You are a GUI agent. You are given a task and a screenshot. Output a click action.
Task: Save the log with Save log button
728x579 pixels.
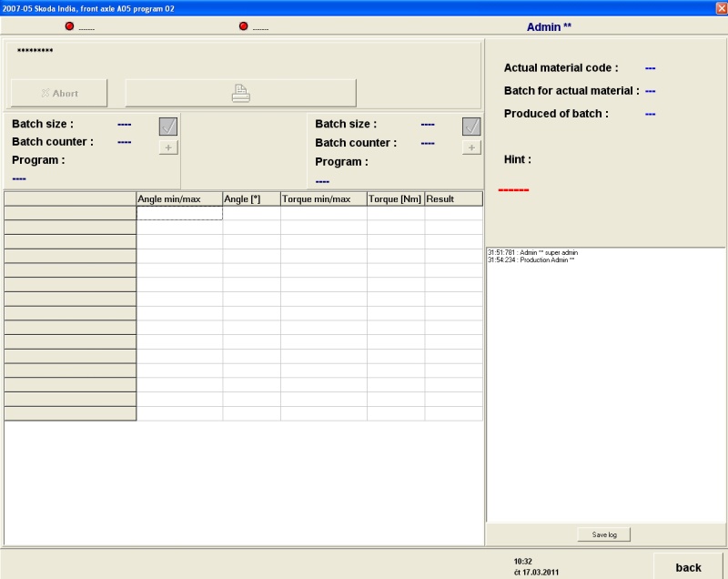click(x=604, y=534)
